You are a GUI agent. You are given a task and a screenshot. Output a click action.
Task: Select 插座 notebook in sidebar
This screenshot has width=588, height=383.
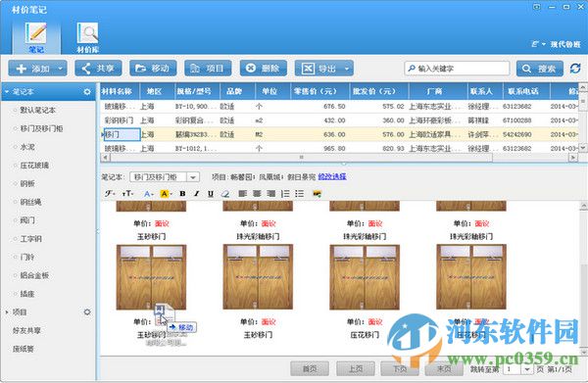tap(27, 294)
